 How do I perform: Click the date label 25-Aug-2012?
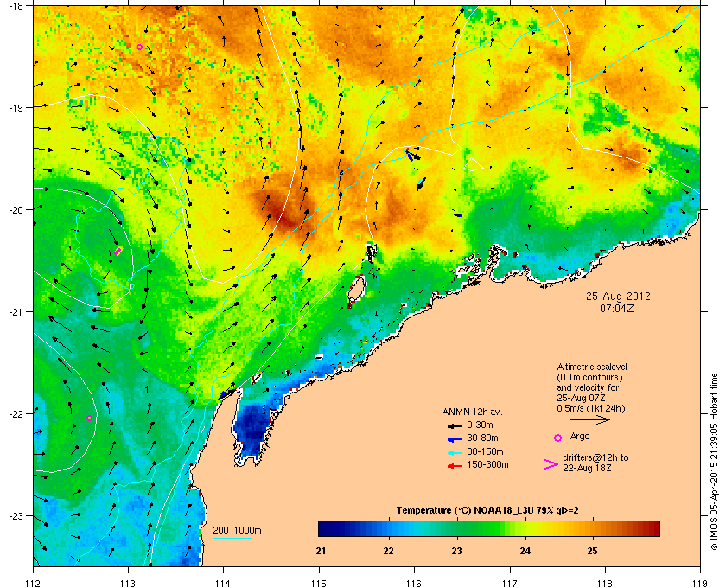point(618,296)
